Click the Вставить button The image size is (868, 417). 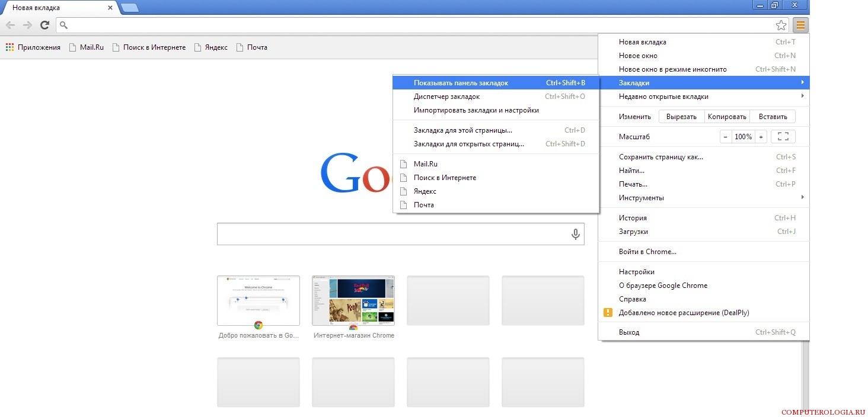coord(773,117)
